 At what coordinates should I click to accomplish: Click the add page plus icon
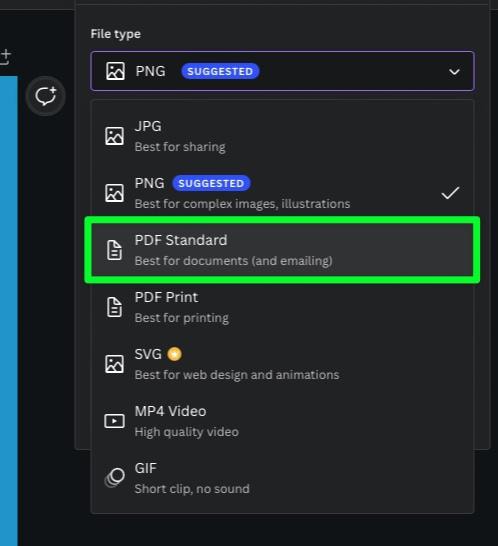pyautogui.click(x=6, y=57)
